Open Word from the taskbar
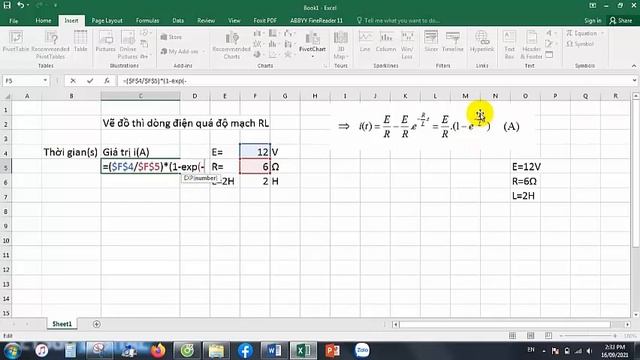This screenshot has width=640, height=360. click(274, 351)
